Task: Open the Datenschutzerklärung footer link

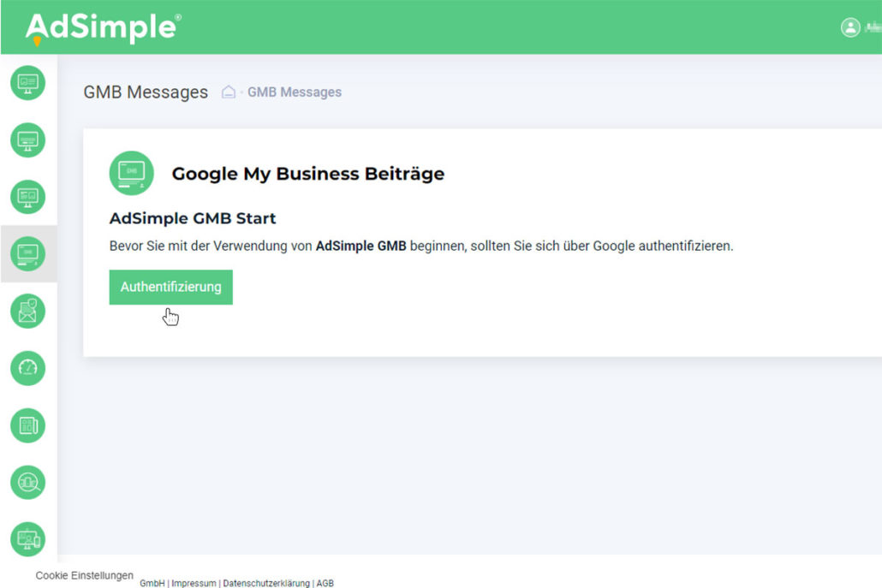Action: point(265,583)
